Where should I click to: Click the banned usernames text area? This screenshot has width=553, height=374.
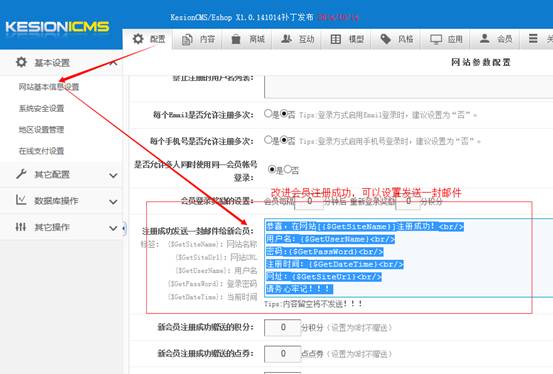(408, 87)
